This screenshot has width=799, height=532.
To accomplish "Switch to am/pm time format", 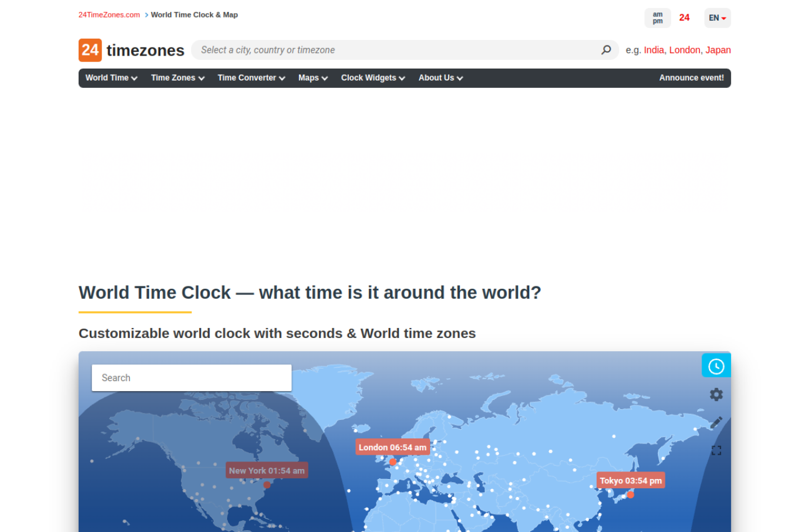I will point(657,18).
